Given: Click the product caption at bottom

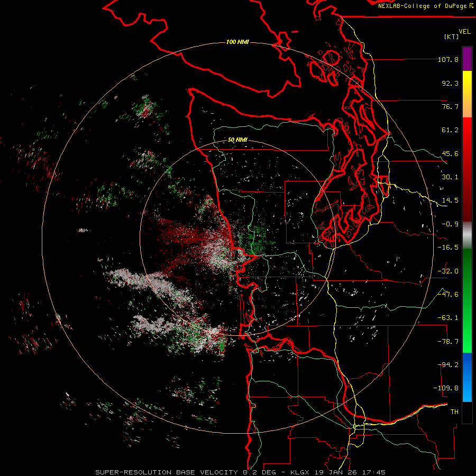Looking at the screenshot, I should pyautogui.click(x=241, y=472).
